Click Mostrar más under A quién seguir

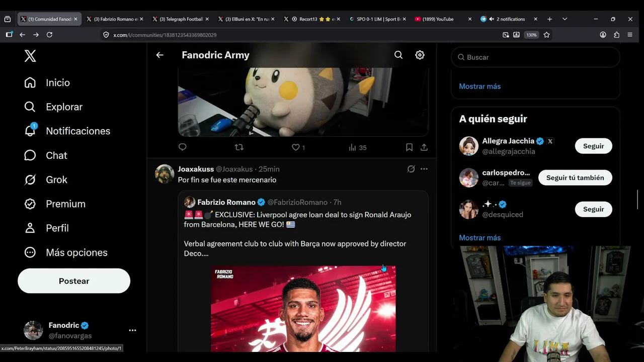tap(479, 238)
